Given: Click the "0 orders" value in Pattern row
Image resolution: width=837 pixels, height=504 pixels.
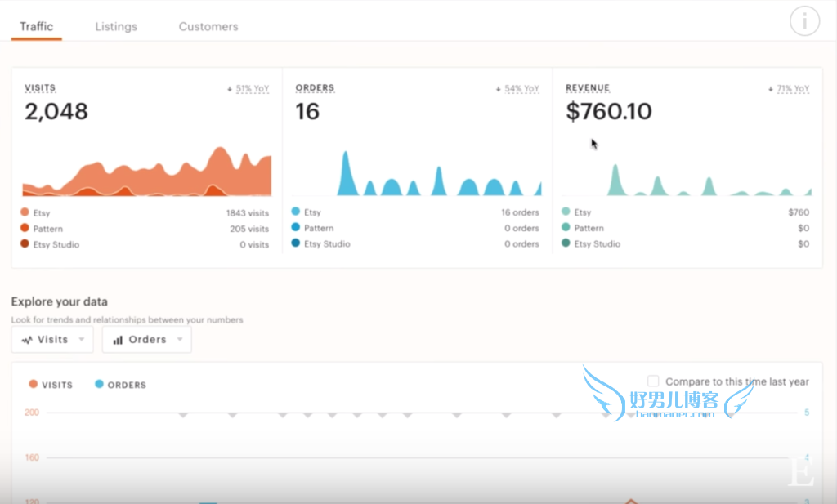Looking at the screenshot, I should [x=521, y=228].
